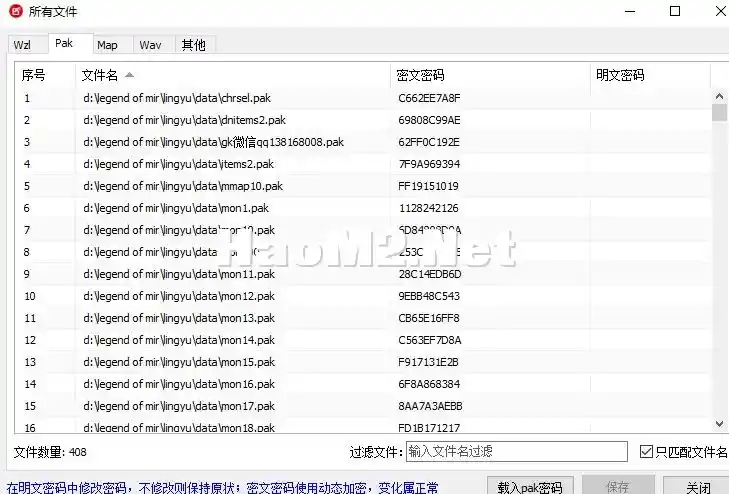The image size is (729, 494).
Task: Select the Pak tab
Action: 70,44
